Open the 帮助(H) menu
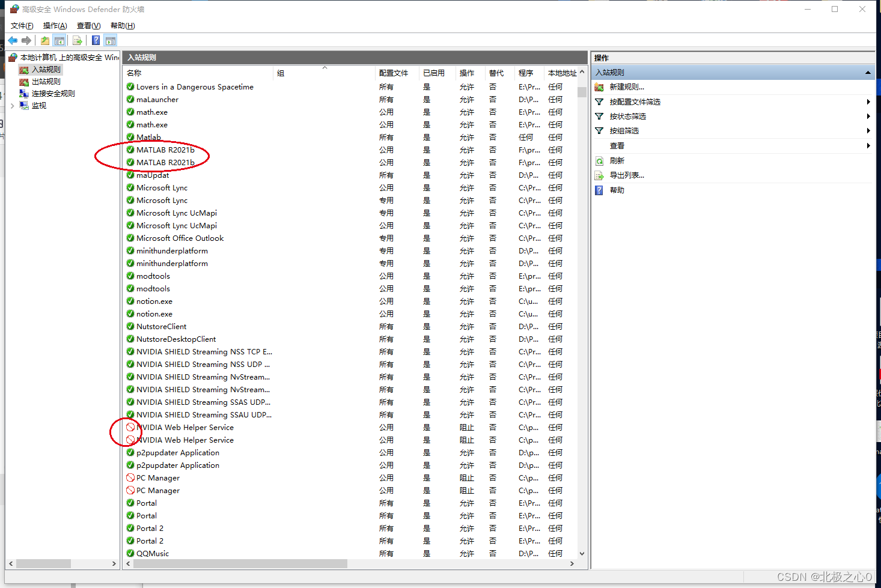 tap(123, 26)
